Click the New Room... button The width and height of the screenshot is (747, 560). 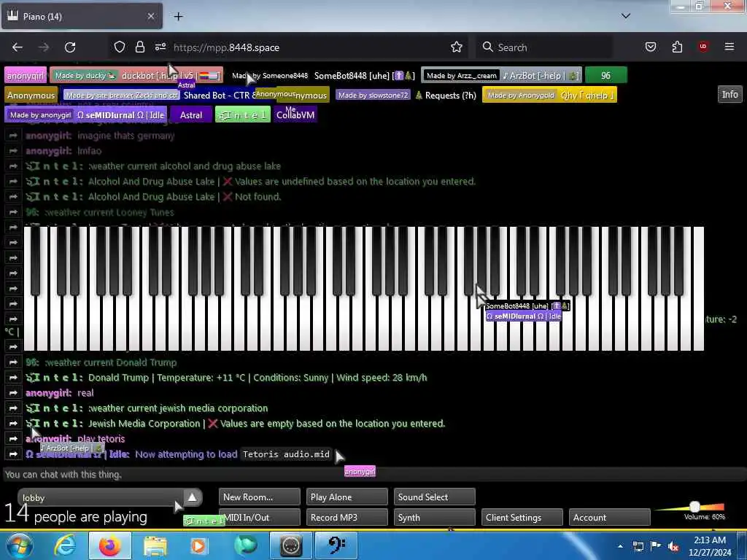[260, 497]
